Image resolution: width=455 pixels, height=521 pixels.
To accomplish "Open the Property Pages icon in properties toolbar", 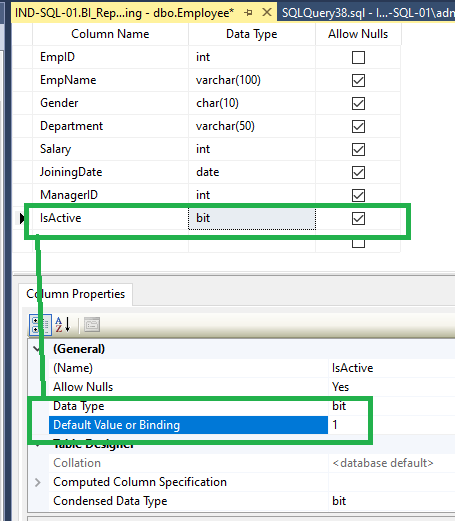I will point(92,324).
